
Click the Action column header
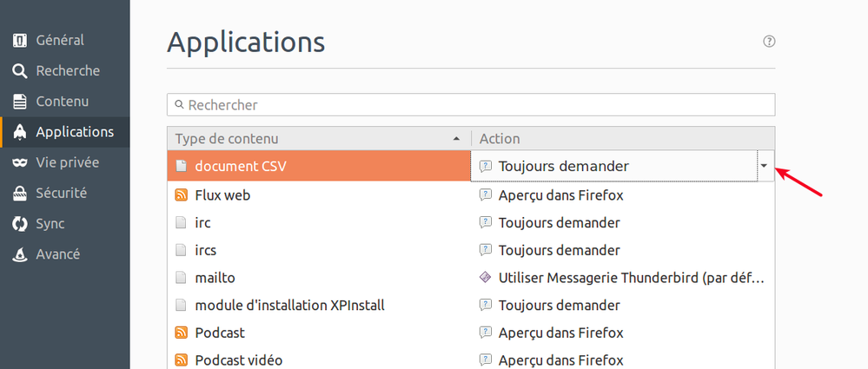click(622, 139)
